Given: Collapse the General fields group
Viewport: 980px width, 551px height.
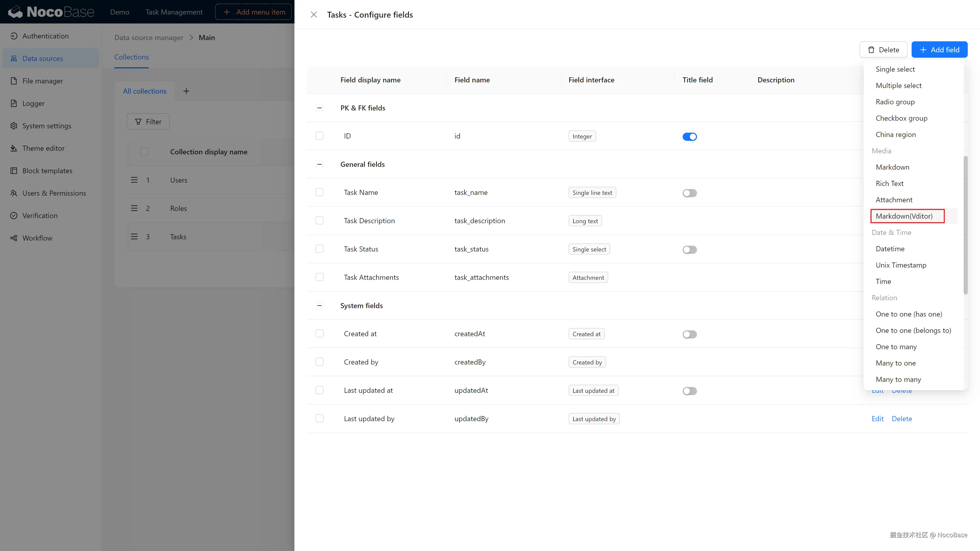Looking at the screenshot, I should tap(319, 164).
